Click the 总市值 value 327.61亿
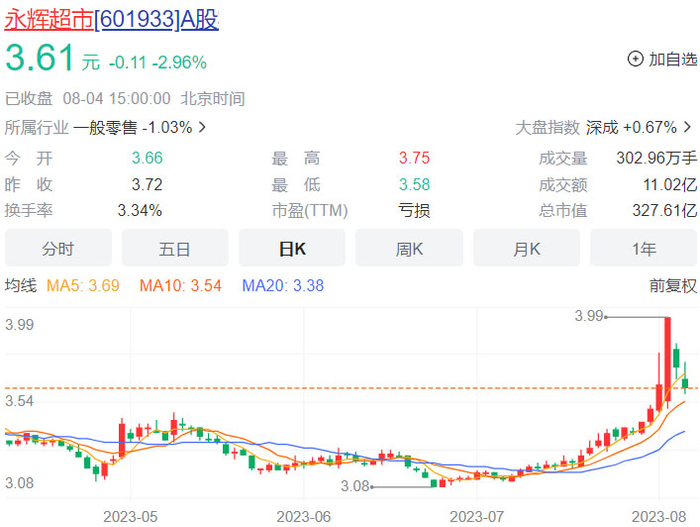 point(665,210)
